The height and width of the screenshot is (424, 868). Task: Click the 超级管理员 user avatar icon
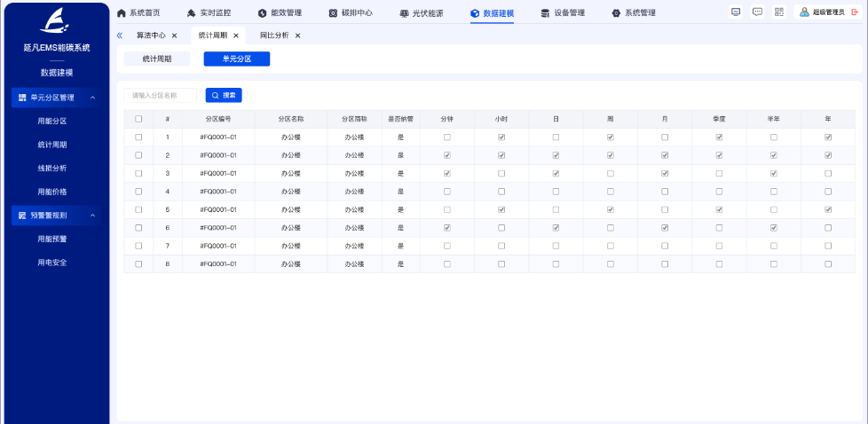[x=804, y=12]
